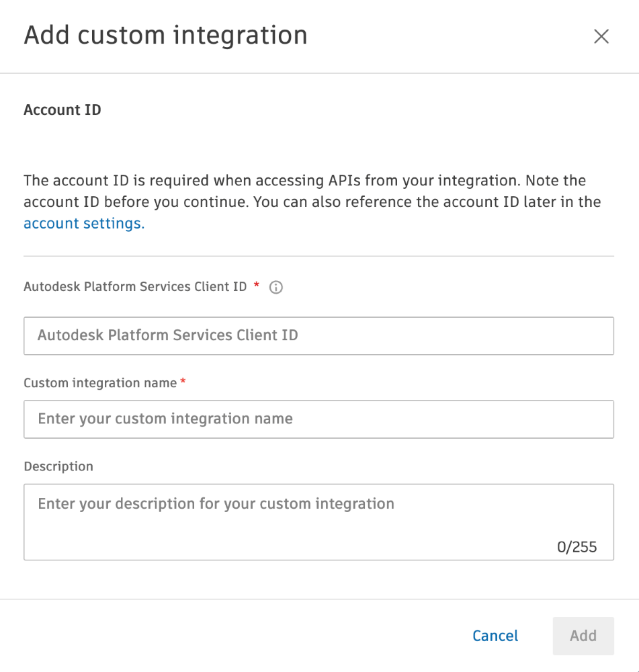The width and height of the screenshot is (639, 672).
Task: Follow the account settings link
Action: [x=84, y=223]
